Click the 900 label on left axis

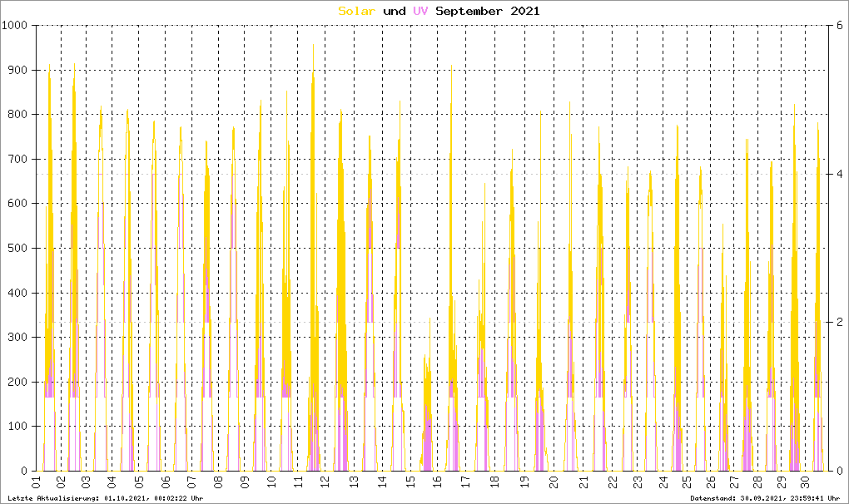pyautogui.click(x=18, y=70)
